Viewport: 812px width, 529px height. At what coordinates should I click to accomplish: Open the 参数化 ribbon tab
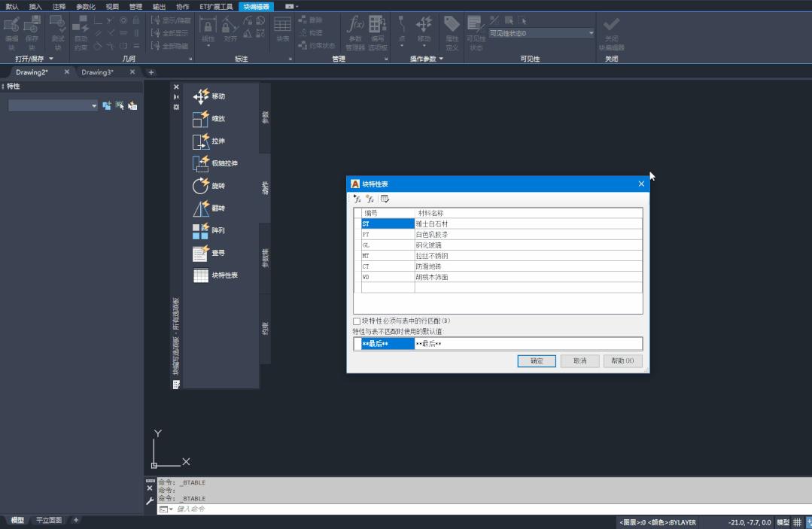pos(86,6)
